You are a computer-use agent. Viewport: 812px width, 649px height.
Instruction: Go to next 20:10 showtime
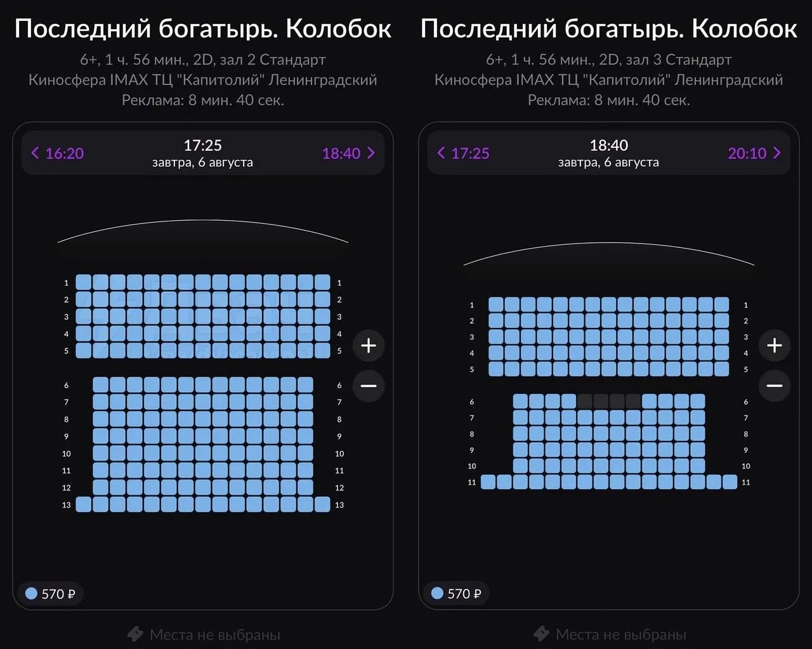[755, 153]
